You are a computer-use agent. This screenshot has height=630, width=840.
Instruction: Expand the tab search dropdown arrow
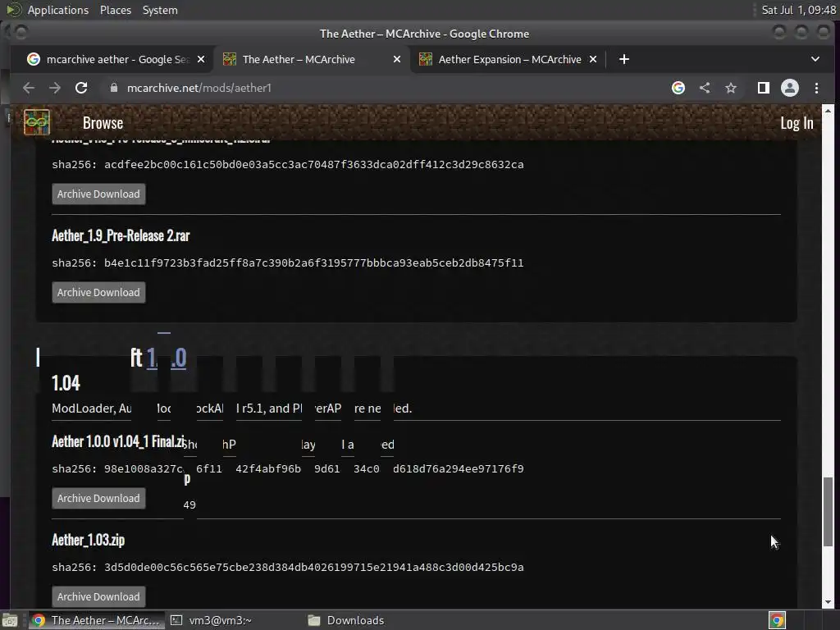(x=815, y=59)
